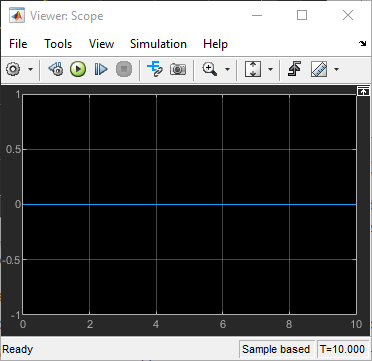372x361 pixels.
Task: Click the x-axis tick label 6
Action: pos(223,324)
